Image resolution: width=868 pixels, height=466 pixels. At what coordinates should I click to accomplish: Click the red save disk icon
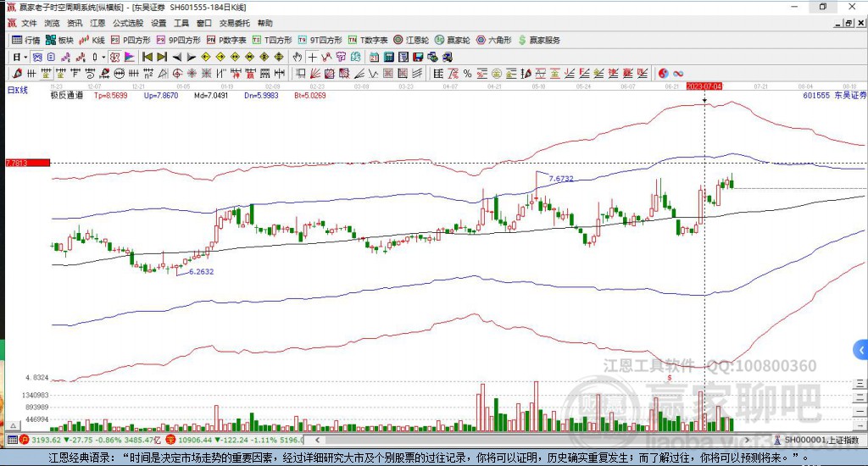click(x=418, y=57)
